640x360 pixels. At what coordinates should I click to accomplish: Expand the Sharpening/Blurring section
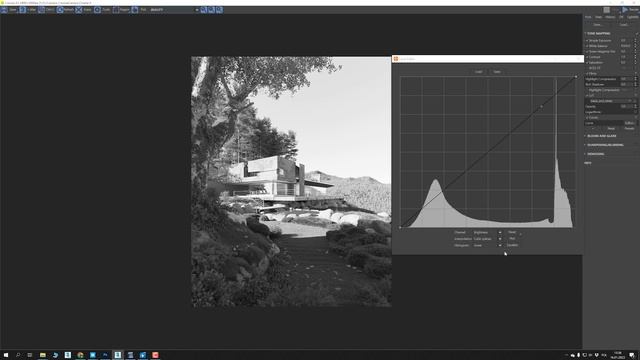[604, 145]
